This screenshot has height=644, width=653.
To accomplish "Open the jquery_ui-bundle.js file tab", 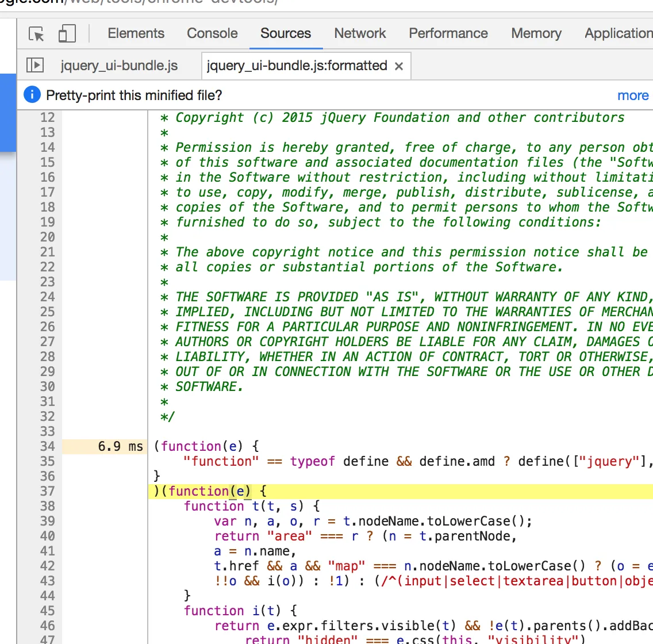I will pos(119,66).
